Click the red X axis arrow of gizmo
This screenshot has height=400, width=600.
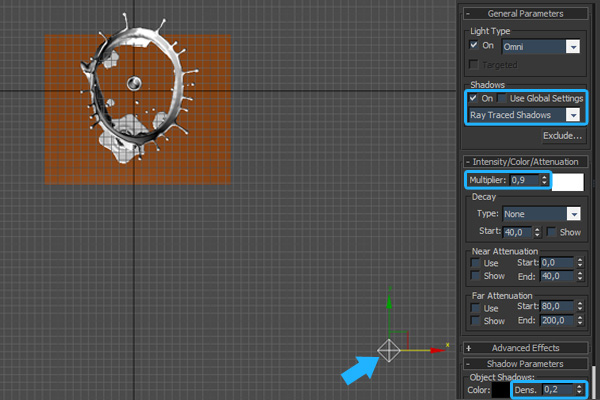coord(437,350)
